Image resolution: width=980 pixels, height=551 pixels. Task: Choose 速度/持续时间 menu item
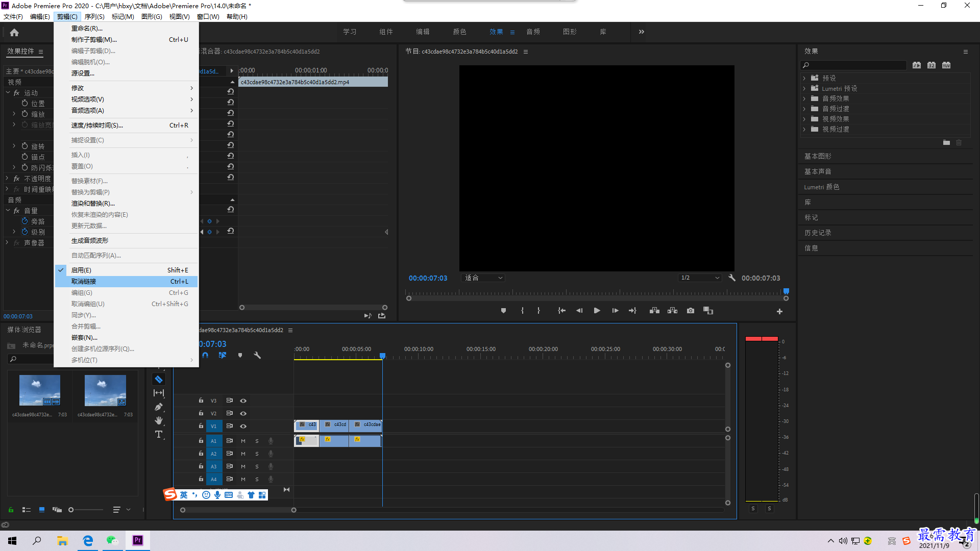pyautogui.click(x=127, y=125)
